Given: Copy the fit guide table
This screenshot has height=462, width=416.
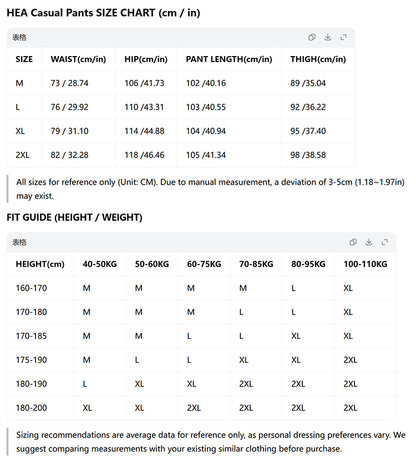Looking at the screenshot, I should tap(353, 242).
